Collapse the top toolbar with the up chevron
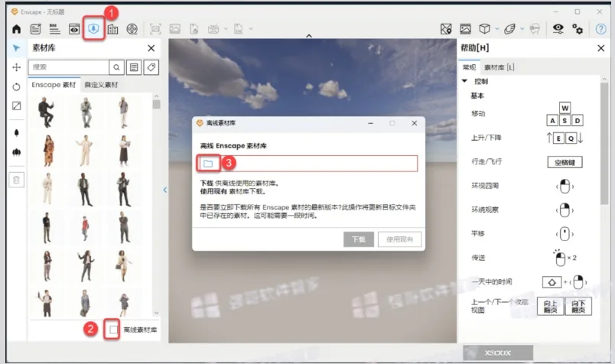 [309, 36]
